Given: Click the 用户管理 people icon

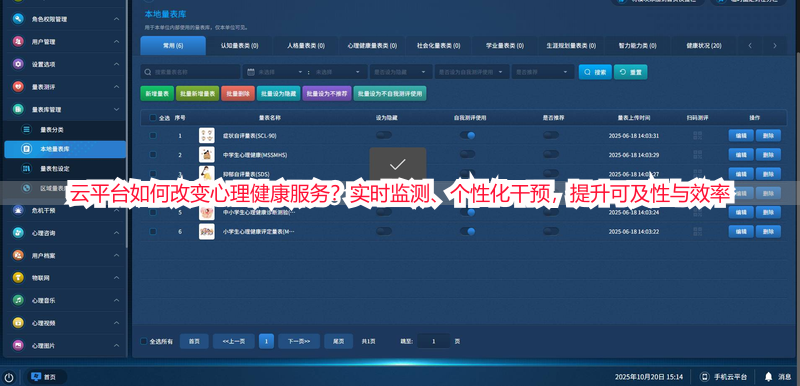Looking at the screenshot, I should point(18,41).
